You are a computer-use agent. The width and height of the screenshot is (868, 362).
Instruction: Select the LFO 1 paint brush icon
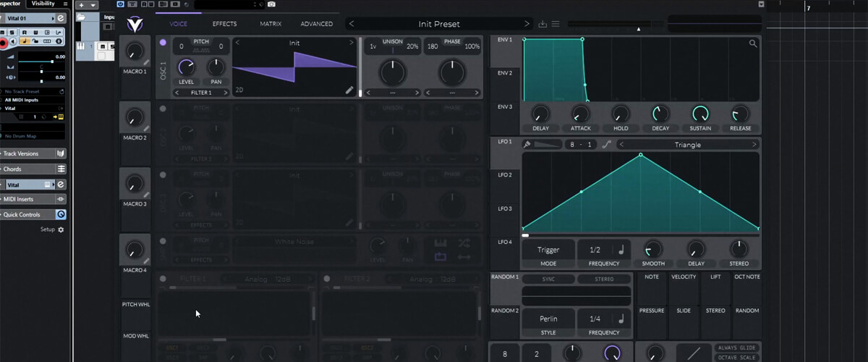click(527, 145)
